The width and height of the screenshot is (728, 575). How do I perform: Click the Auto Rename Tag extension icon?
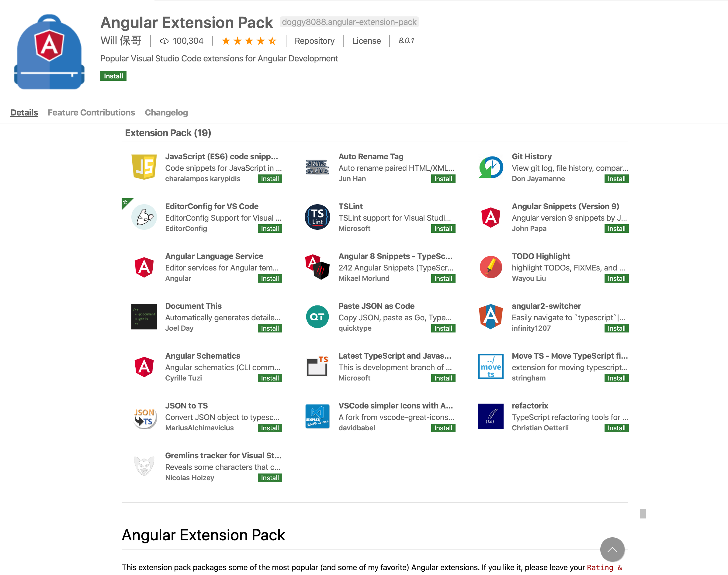coord(317,167)
